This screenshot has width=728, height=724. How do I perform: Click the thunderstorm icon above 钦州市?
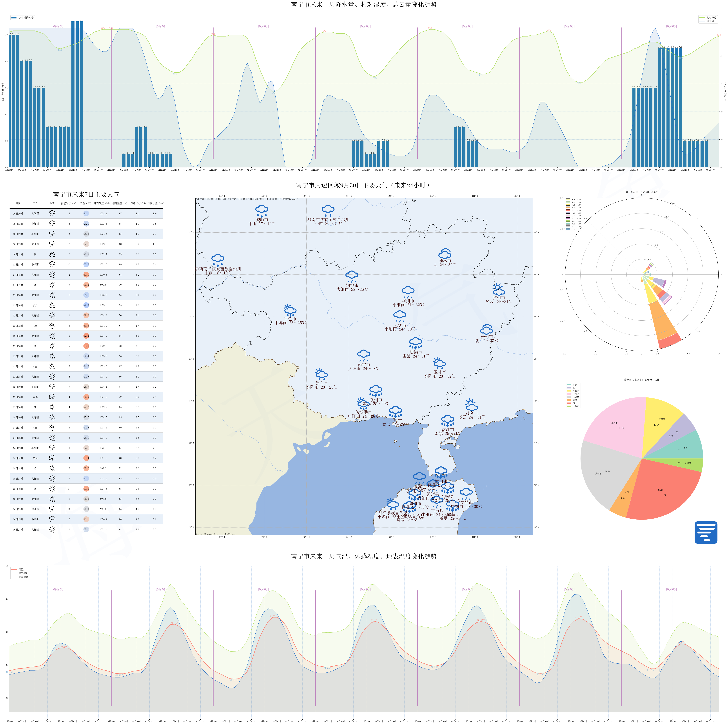click(376, 391)
